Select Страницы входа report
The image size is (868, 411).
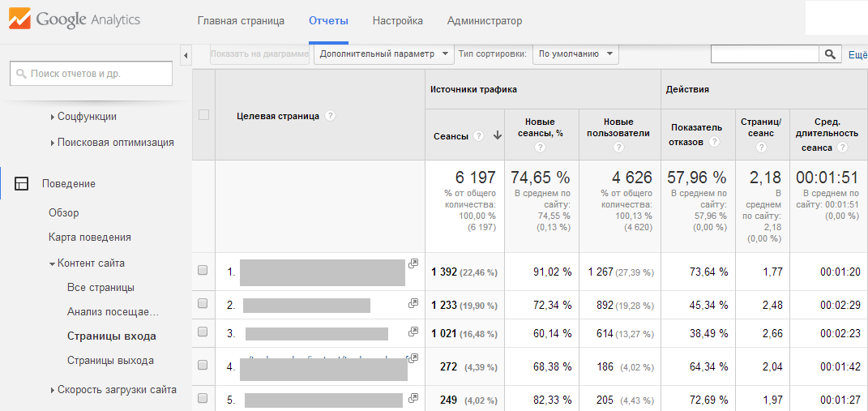111,336
